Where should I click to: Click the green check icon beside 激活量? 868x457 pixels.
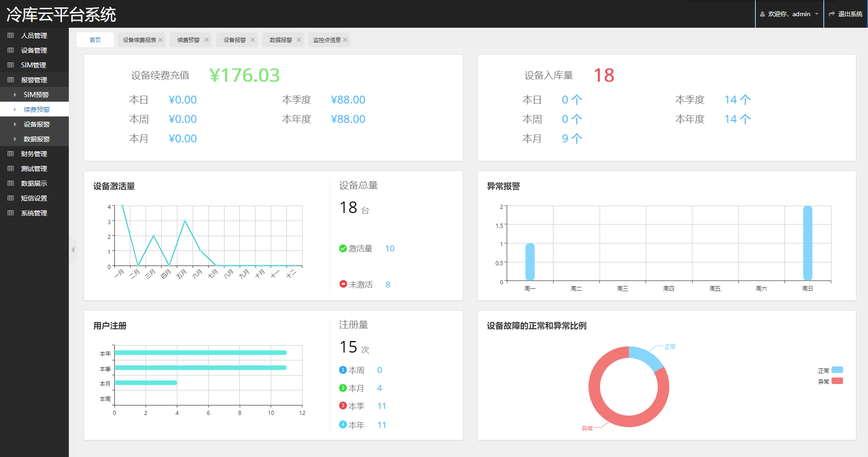pos(343,249)
